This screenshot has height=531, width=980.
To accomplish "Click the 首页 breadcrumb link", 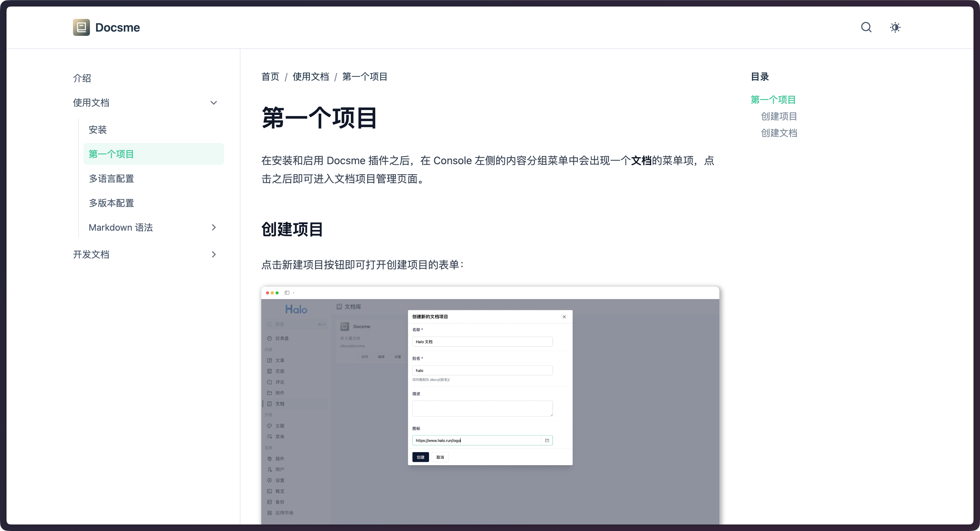I will click(x=270, y=77).
